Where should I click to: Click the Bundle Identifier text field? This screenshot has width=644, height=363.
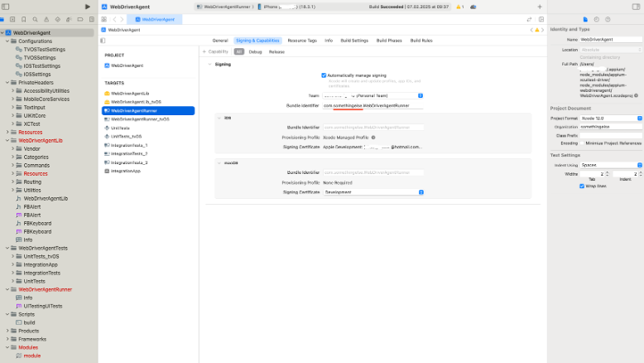[373, 105]
